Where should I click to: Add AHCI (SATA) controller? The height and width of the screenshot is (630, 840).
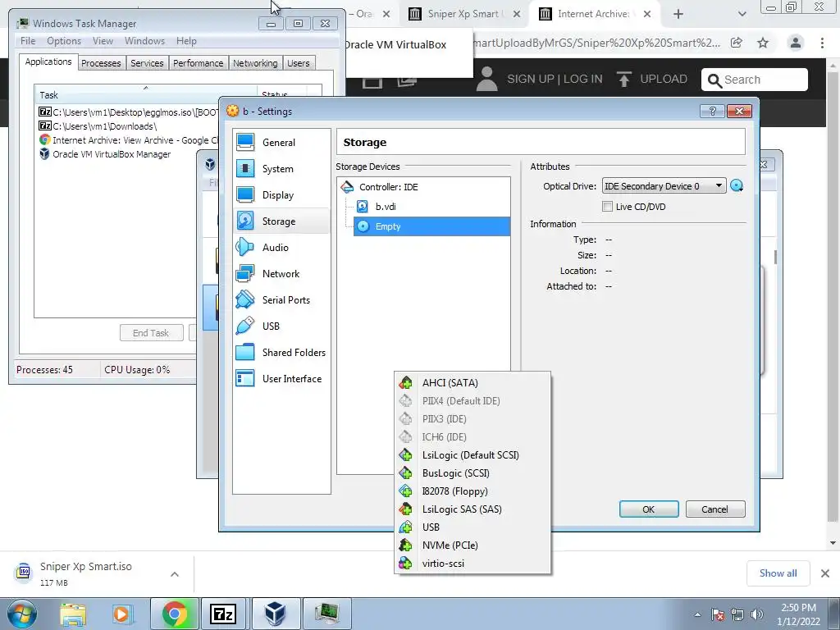pos(472,383)
